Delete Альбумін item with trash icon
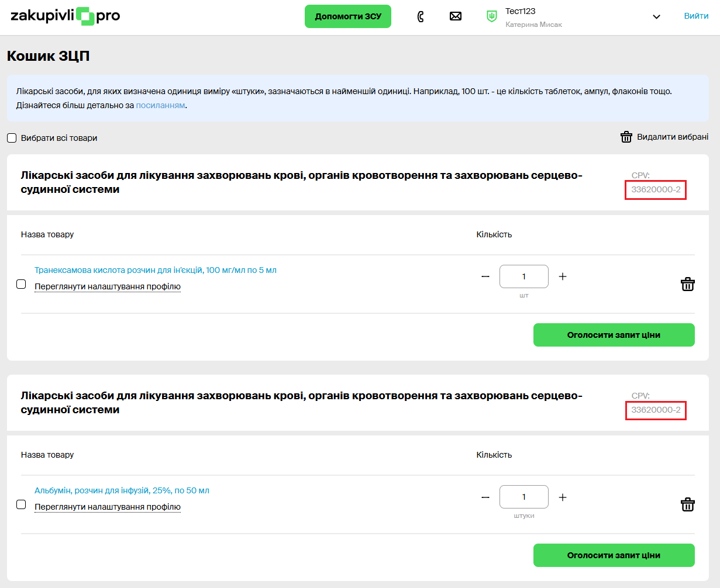This screenshot has width=720, height=588. (x=687, y=505)
